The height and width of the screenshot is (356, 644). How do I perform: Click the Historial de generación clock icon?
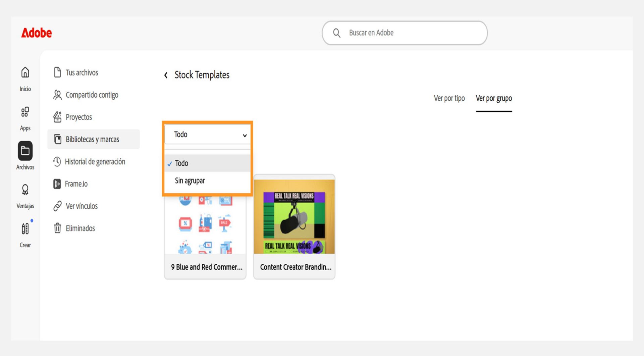point(57,161)
